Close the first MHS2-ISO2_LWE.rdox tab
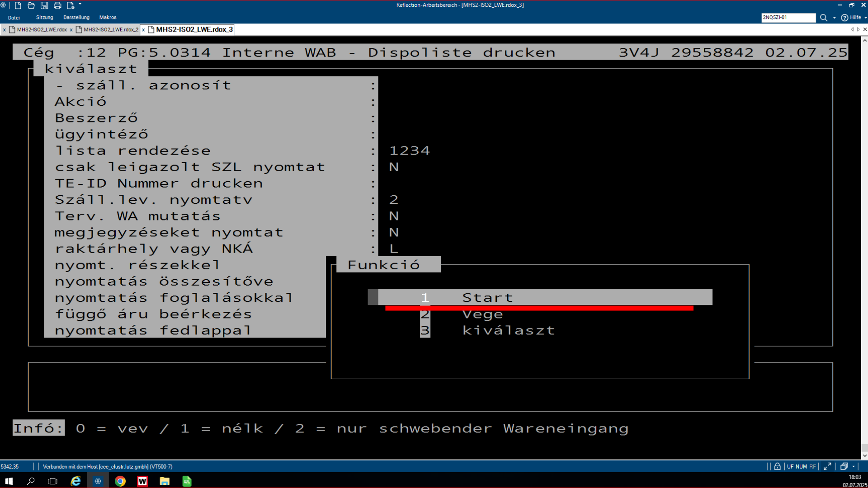Viewport: 868px width, 488px height. tap(5, 30)
